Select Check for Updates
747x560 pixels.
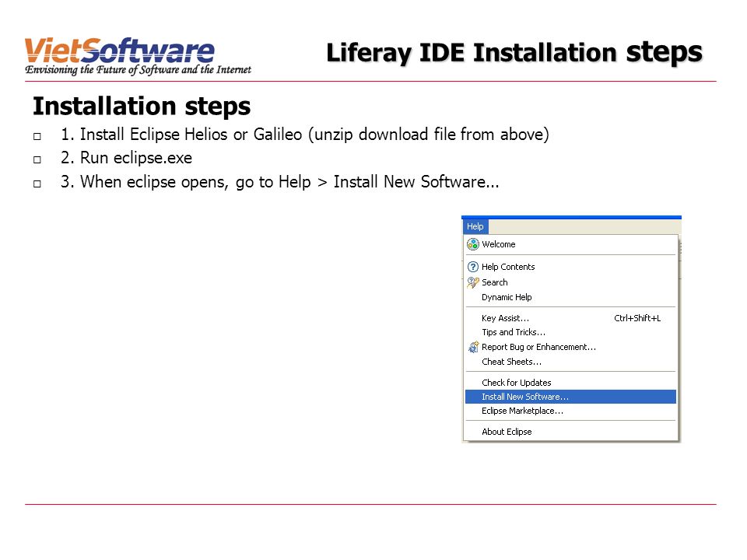[570, 383]
